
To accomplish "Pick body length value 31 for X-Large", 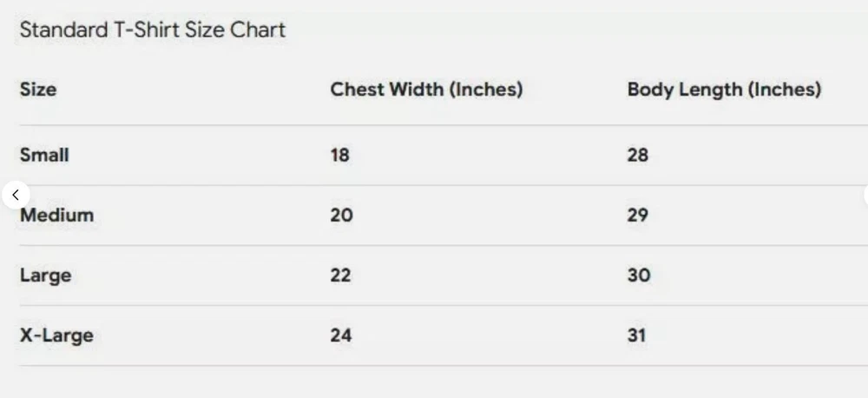I will click(x=637, y=335).
